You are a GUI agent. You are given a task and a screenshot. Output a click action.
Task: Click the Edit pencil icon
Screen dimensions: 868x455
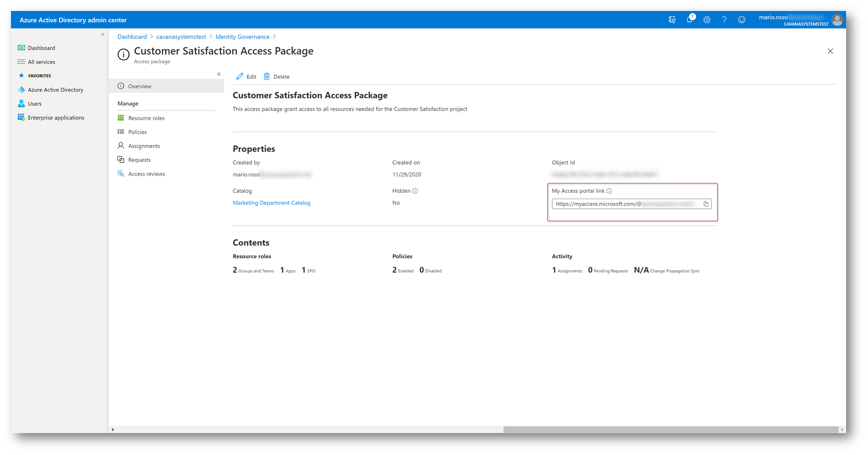tap(240, 77)
